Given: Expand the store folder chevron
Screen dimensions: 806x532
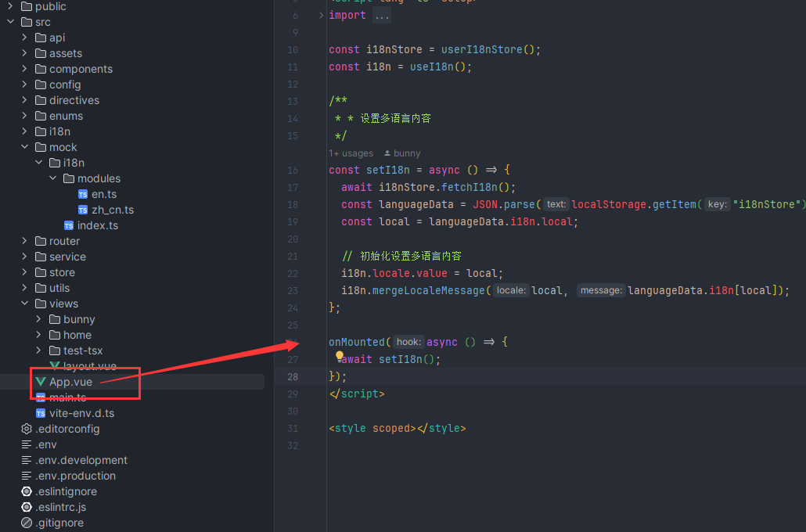Looking at the screenshot, I should tap(25, 272).
